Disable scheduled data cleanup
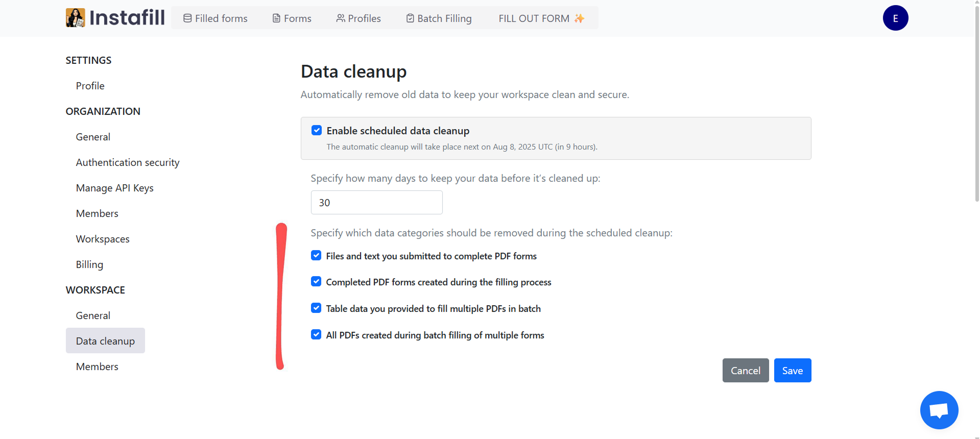The image size is (980, 439). coord(317,130)
